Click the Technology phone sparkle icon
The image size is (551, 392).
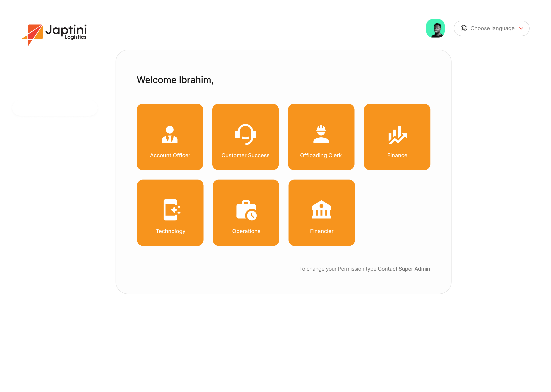(172, 210)
